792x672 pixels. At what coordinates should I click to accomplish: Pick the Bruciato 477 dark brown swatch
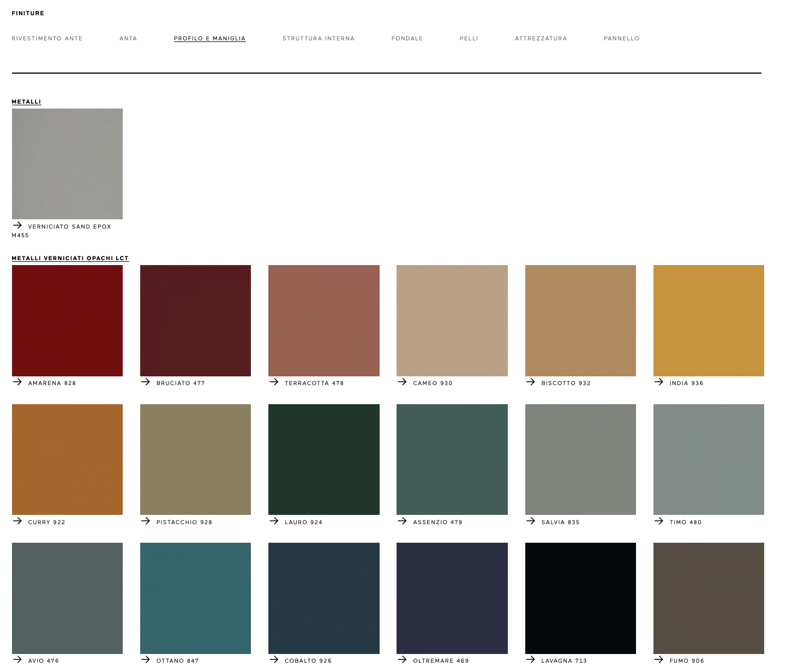coord(195,321)
